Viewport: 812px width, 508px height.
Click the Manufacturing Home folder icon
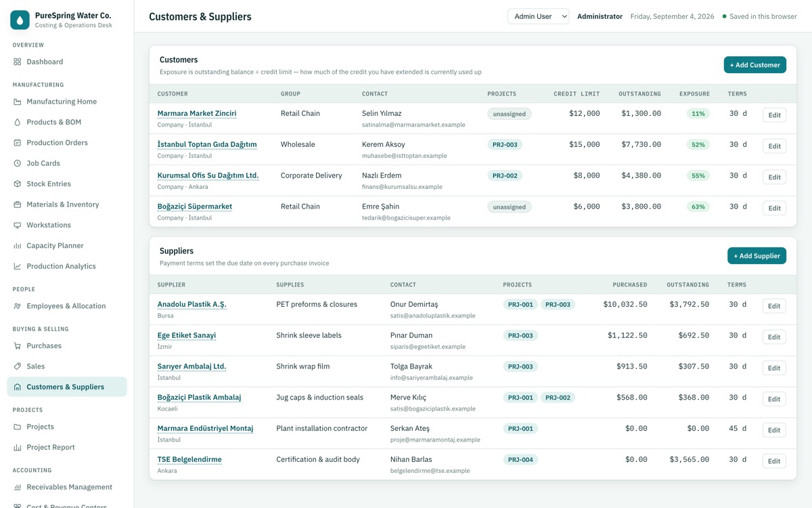(x=18, y=102)
